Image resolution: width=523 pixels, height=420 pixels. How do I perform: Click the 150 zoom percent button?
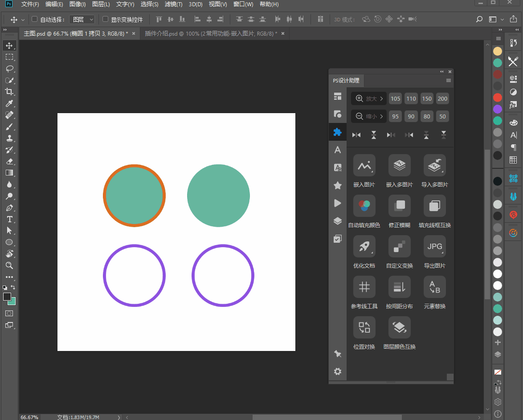coord(427,98)
